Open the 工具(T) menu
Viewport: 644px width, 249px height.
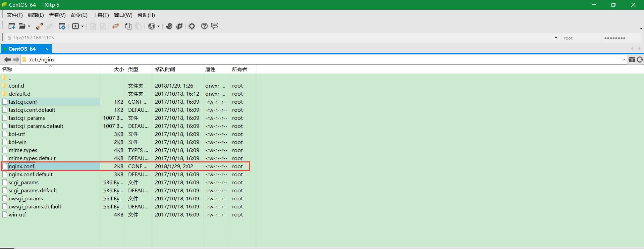pyautogui.click(x=101, y=15)
